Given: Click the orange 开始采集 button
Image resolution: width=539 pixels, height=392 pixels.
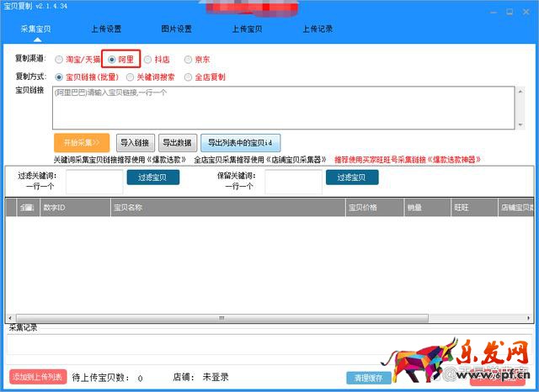Looking at the screenshot, I should point(82,142).
